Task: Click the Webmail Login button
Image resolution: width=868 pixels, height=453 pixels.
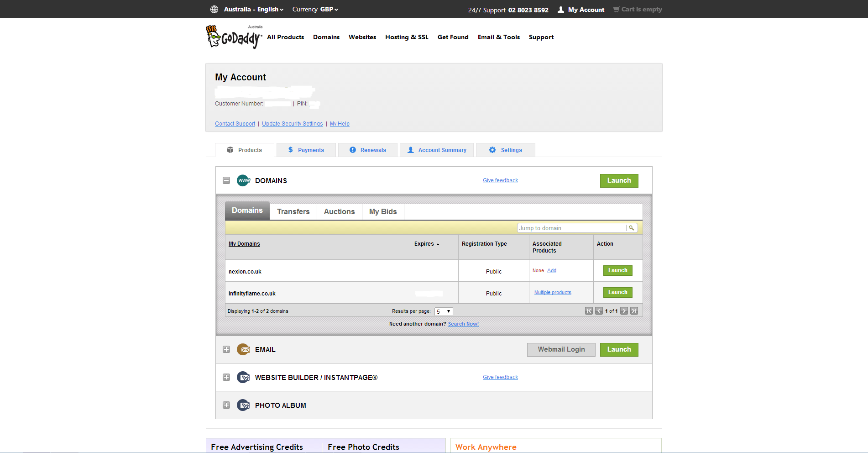Action: coord(561,349)
